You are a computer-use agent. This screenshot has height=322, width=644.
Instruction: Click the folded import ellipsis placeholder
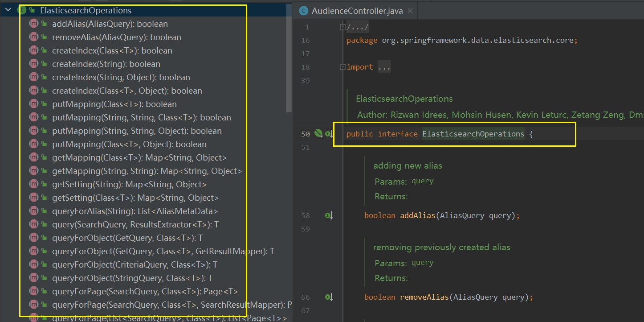384,67
